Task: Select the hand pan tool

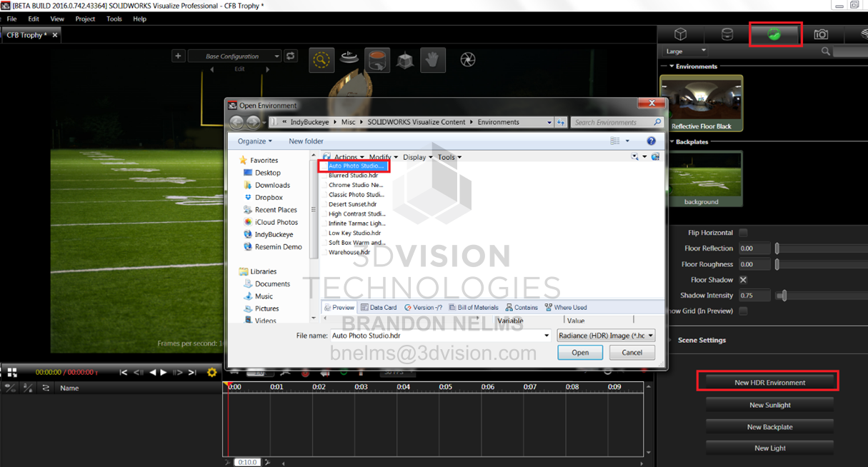Action: click(433, 60)
